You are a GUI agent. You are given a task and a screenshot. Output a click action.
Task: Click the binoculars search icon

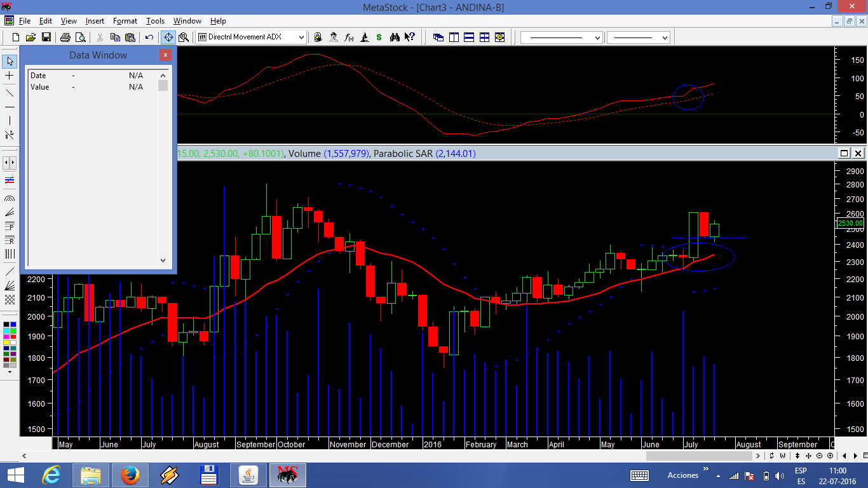coord(395,37)
